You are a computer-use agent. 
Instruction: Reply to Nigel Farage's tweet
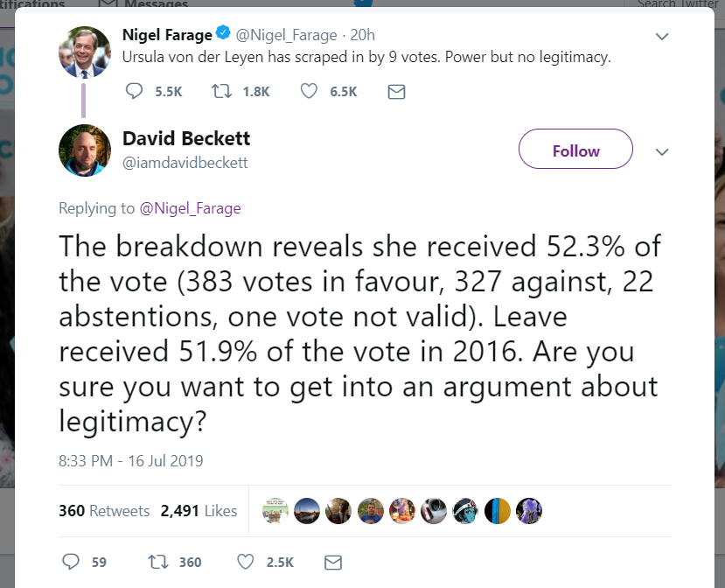pos(135,91)
